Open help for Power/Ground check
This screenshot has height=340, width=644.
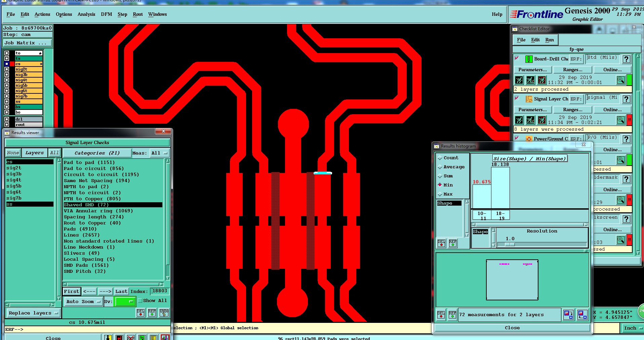[x=626, y=139]
